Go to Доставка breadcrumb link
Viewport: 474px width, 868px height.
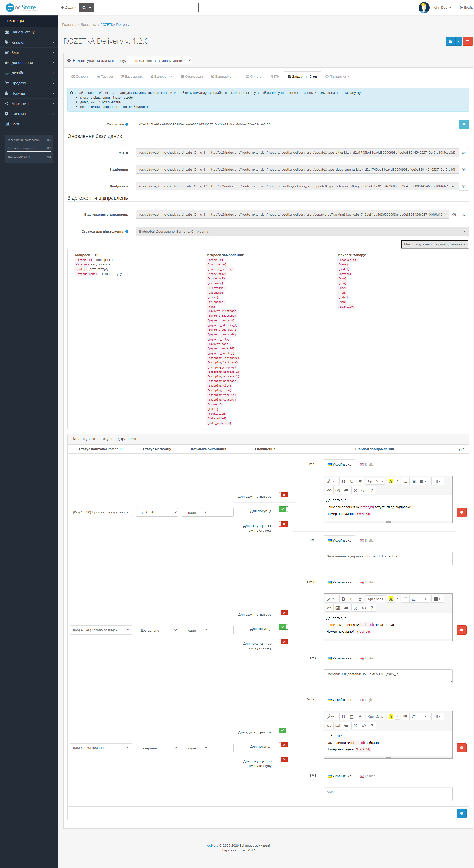pyautogui.click(x=88, y=25)
